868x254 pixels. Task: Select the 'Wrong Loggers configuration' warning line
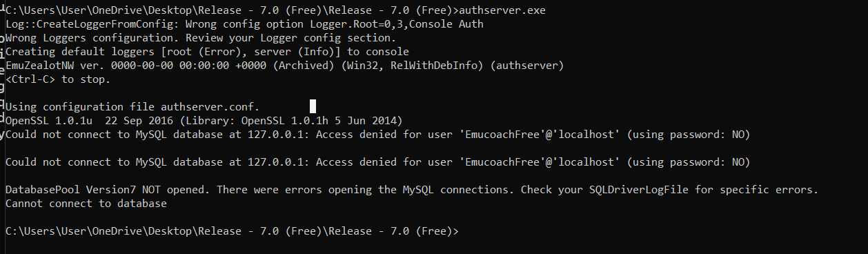pos(200,38)
